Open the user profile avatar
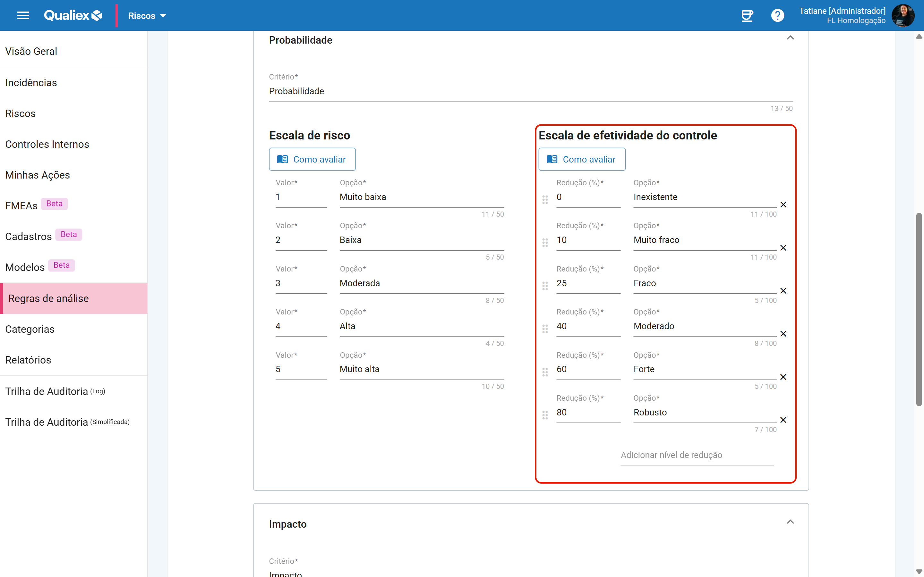The image size is (924, 577). tap(903, 16)
